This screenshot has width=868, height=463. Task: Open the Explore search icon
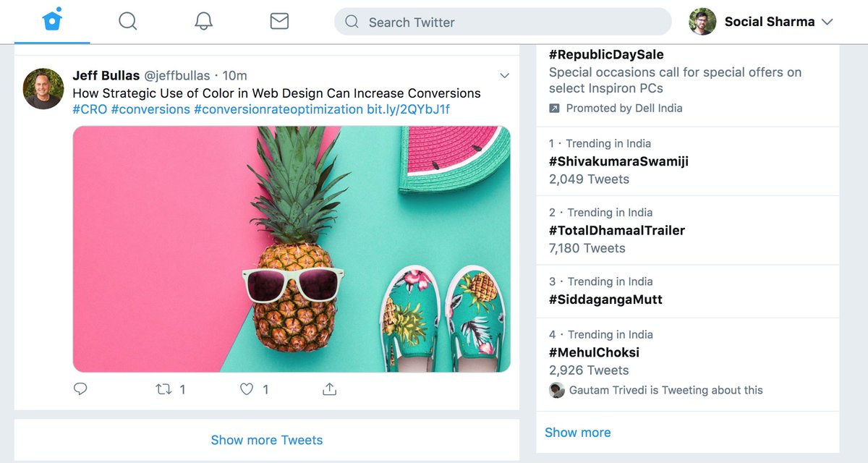click(127, 22)
